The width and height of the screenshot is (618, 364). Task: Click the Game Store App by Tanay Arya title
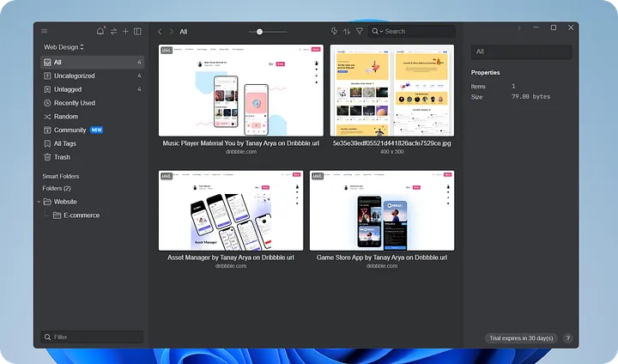[382, 258]
